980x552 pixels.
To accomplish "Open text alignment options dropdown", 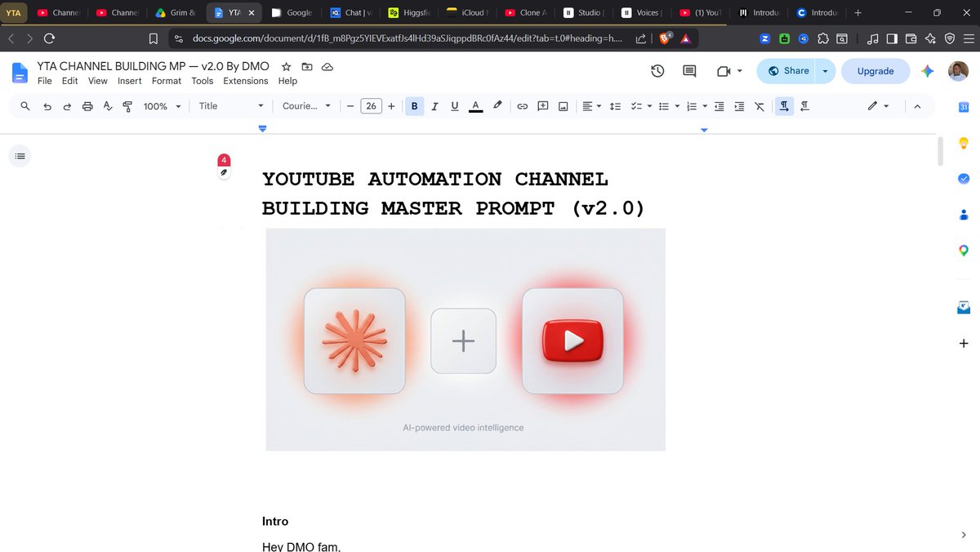I will (x=591, y=106).
